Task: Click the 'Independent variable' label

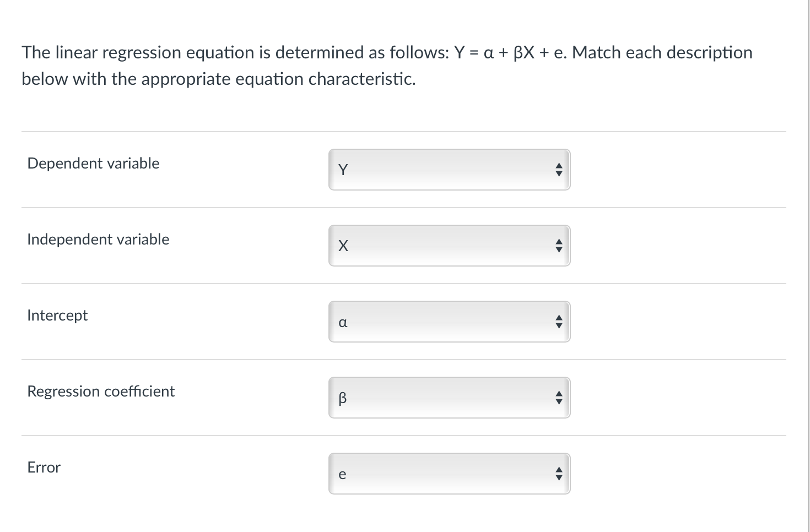Action: pos(98,240)
